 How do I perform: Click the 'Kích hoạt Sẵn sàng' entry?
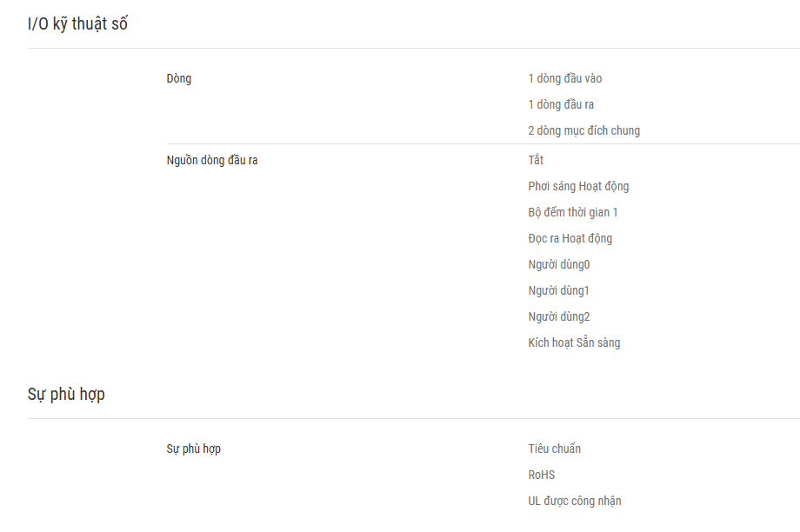574,342
